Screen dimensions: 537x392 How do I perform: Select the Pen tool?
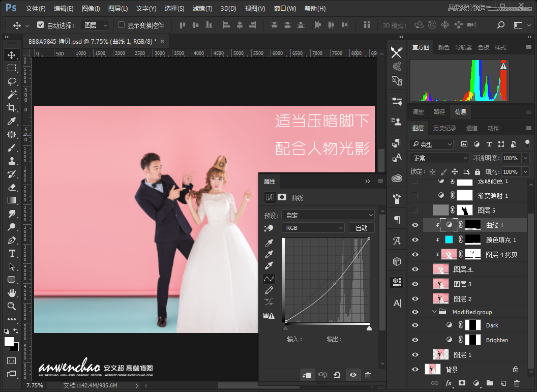click(12, 240)
